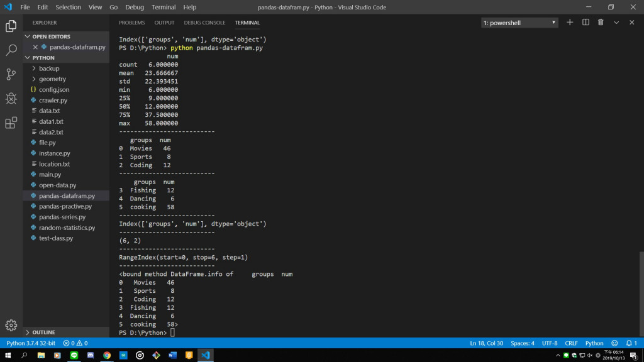Select the Terminal panel tab

[x=247, y=23]
